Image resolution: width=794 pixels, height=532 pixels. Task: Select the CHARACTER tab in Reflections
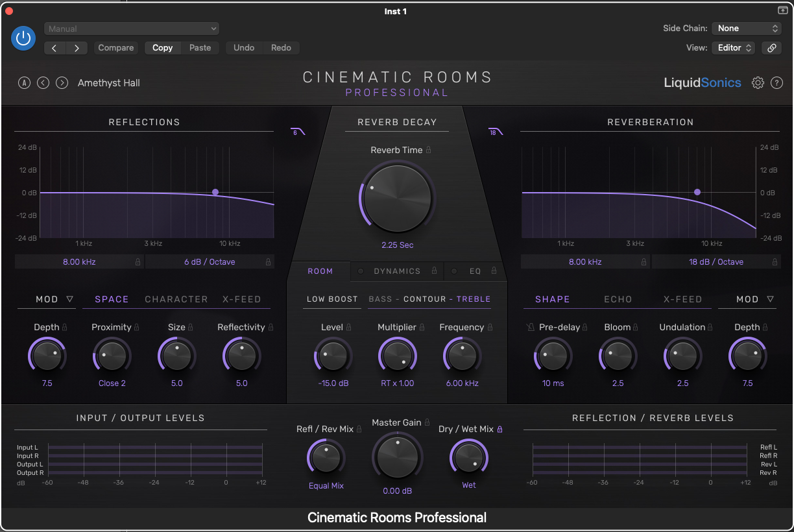(x=176, y=299)
